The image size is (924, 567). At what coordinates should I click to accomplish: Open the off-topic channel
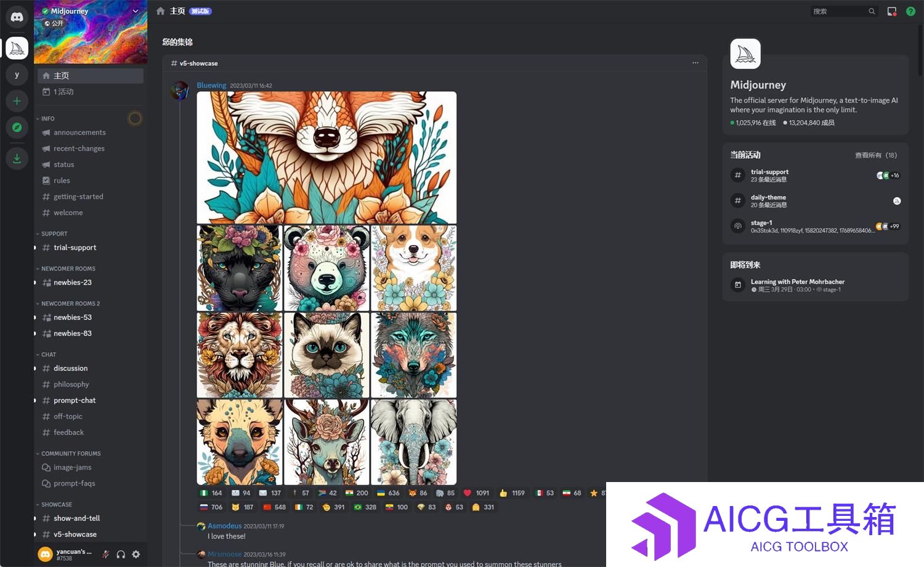(91, 416)
